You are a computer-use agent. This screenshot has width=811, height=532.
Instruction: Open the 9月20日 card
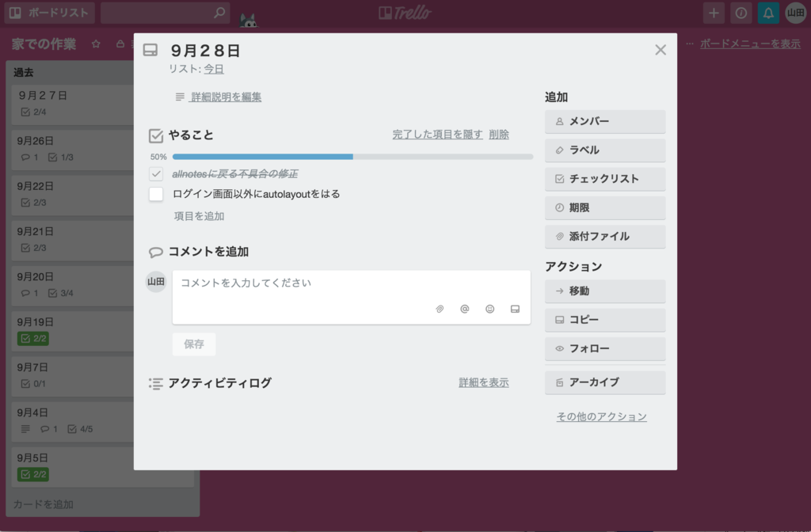pyautogui.click(x=72, y=286)
